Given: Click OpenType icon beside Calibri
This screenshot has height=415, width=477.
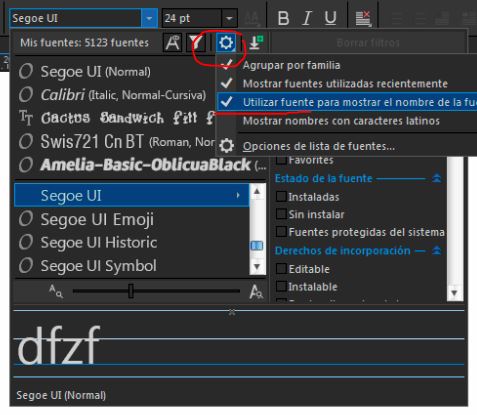Looking at the screenshot, I should coord(26,95).
